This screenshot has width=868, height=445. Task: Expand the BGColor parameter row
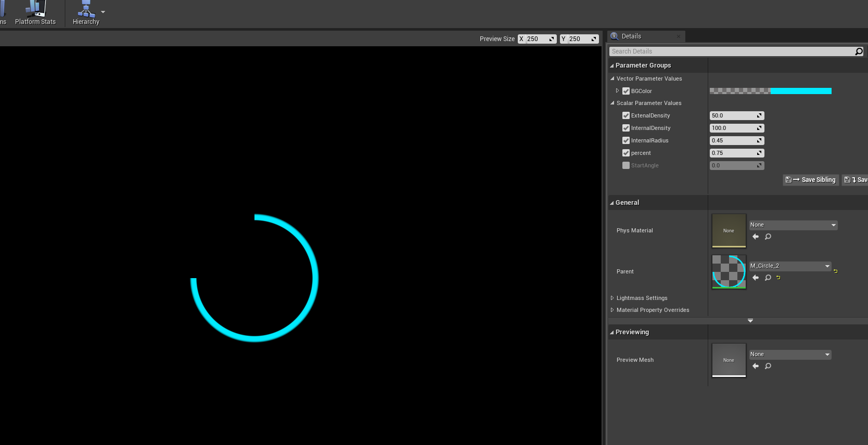click(x=618, y=91)
